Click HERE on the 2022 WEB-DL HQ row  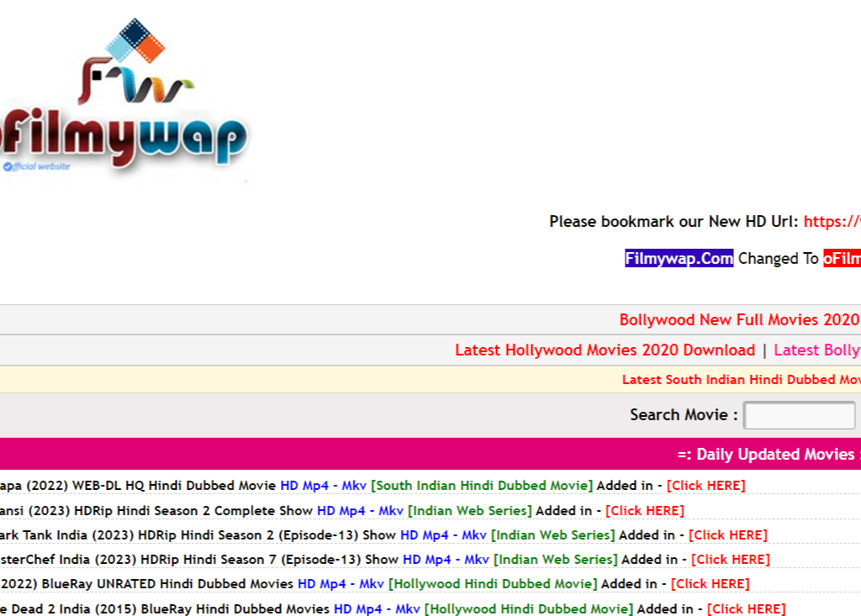pos(705,486)
